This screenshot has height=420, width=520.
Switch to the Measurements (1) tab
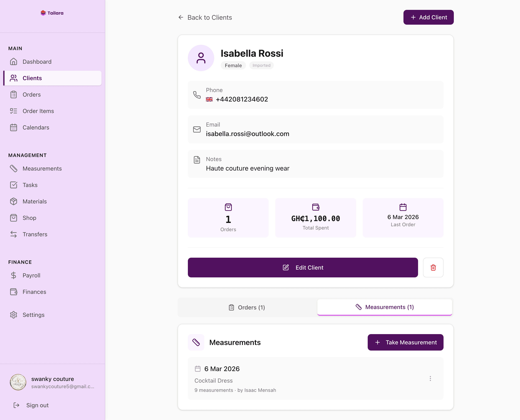tap(385, 307)
